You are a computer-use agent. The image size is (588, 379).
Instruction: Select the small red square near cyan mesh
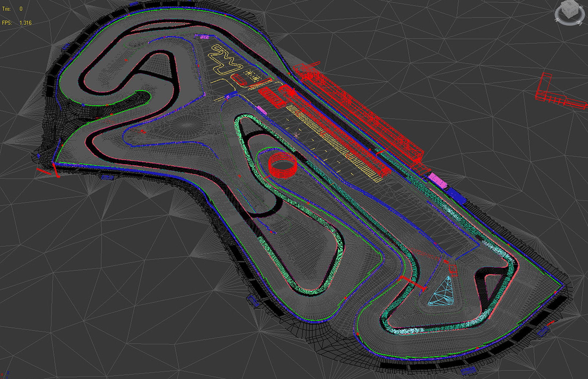tap(453, 269)
